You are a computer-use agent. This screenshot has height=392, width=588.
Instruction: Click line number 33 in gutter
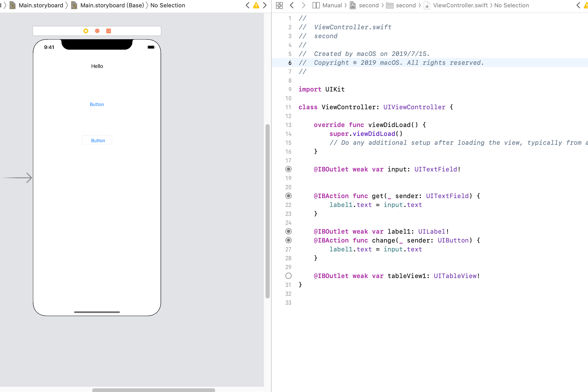click(288, 303)
